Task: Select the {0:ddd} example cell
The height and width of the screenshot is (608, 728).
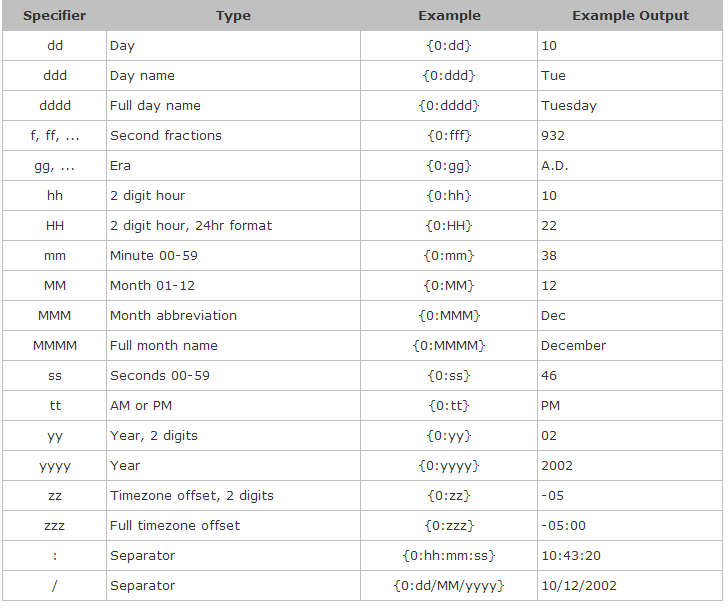Action: click(x=449, y=76)
